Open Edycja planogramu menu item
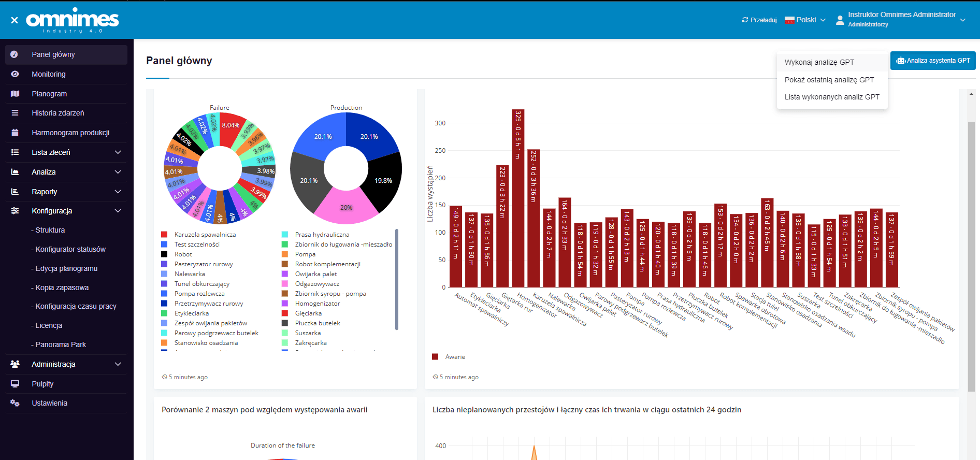This screenshot has width=980, height=460. 66,268
